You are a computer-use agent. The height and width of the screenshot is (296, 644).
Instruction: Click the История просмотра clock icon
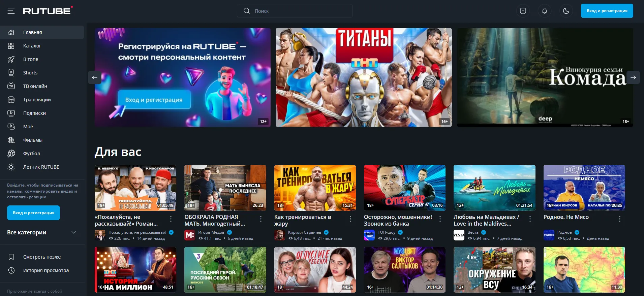11,270
